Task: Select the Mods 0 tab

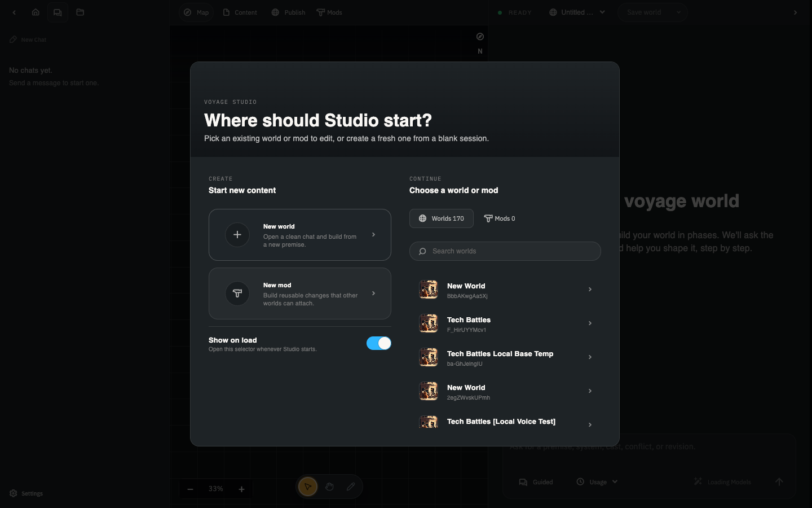Action: pos(500,218)
